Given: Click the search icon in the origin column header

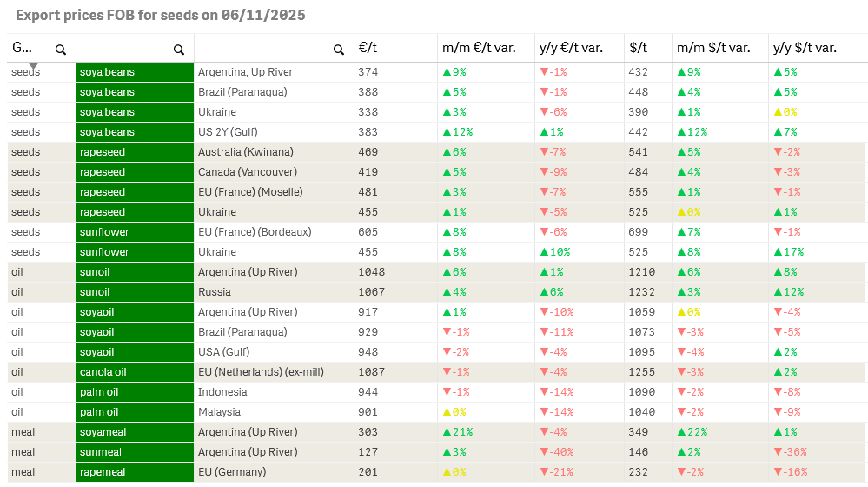Looking at the screenshot, I should (339, 50).
